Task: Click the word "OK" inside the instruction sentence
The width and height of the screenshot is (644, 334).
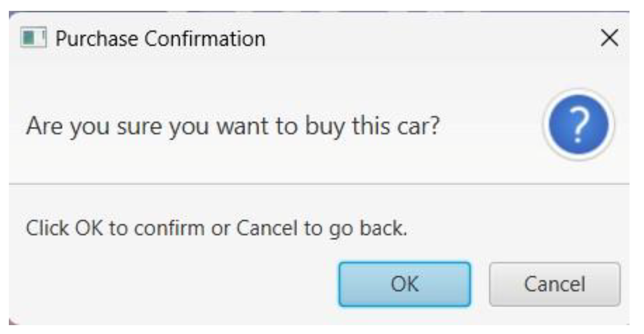Action: pyautogui.click(x=89, y=228)
